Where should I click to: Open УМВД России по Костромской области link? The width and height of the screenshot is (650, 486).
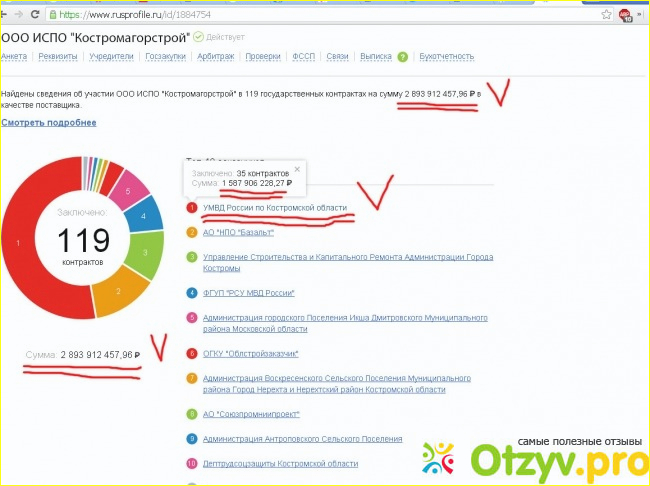point(274,208)
